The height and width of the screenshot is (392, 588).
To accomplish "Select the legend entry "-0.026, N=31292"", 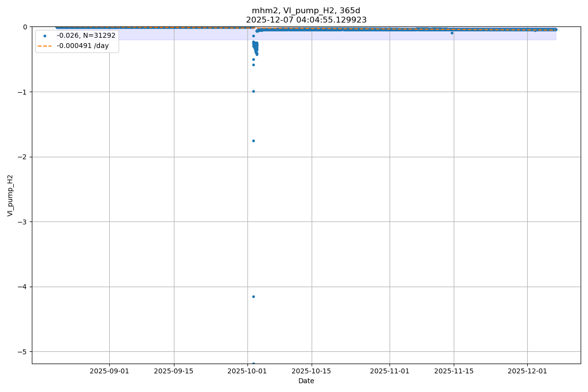I will (x=86, y=36).
